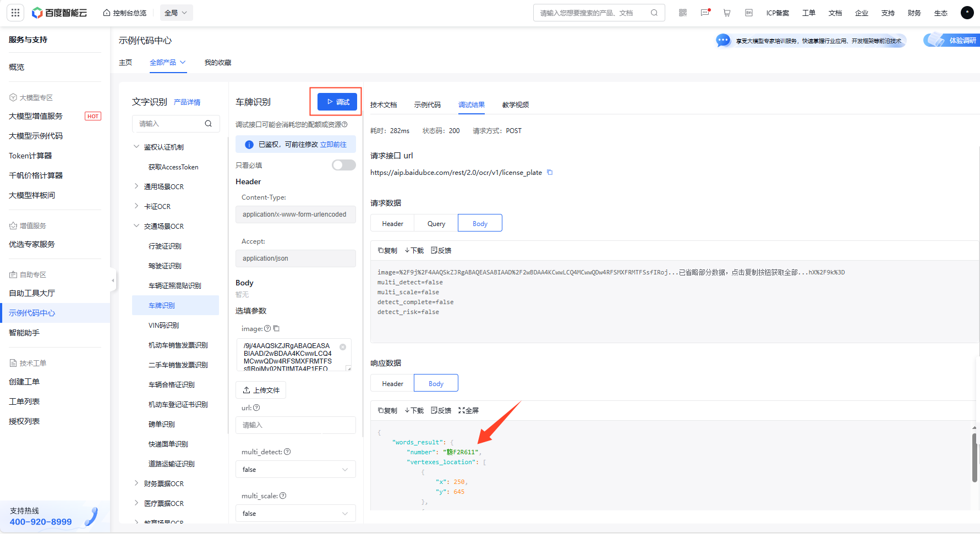Click search icon in 文字识别 filter box
980x534 pixels.
(209, 124)
